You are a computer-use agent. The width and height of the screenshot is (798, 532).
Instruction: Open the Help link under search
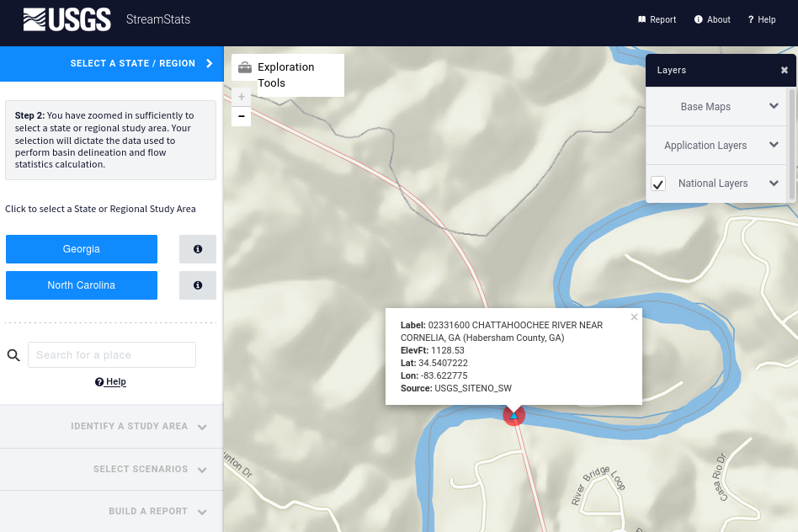click(111, 382)
